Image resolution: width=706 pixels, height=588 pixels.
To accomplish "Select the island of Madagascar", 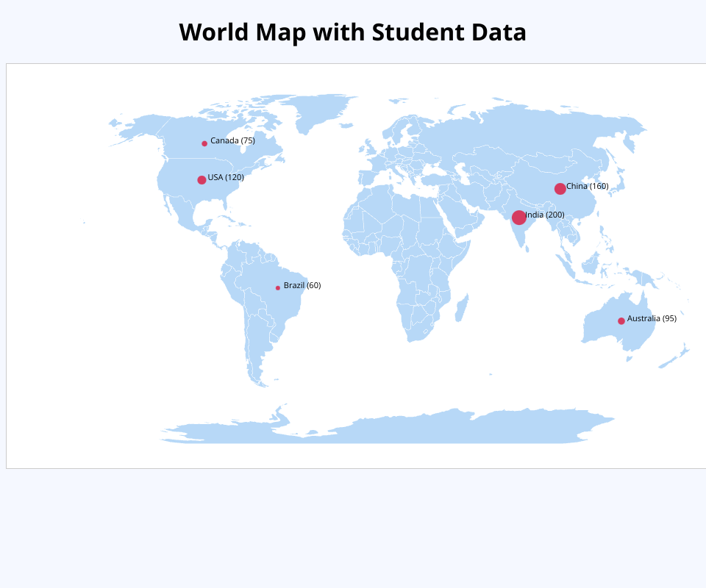I will pos(461,307).
